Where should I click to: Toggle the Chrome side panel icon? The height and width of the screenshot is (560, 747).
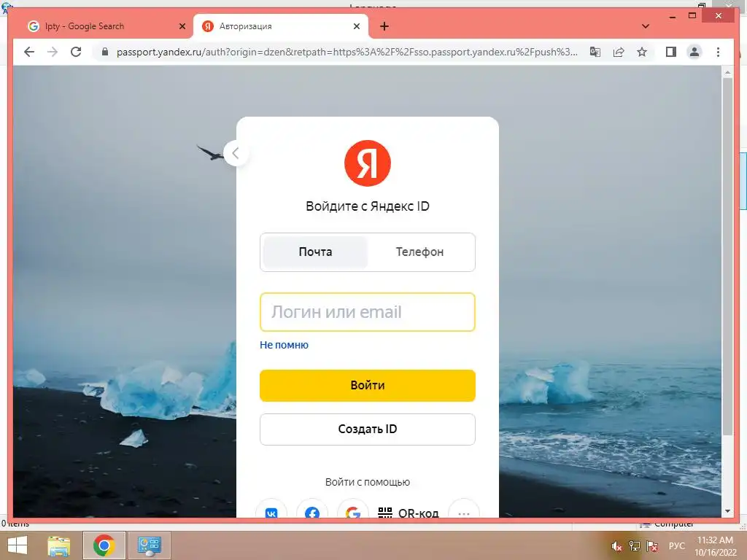pos(671,52)
